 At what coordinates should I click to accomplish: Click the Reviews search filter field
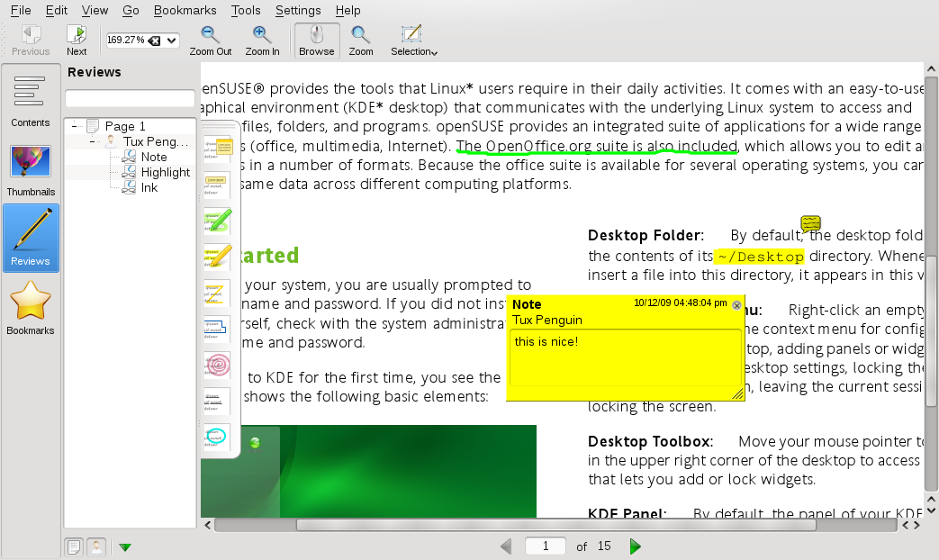tap(130, 98)
